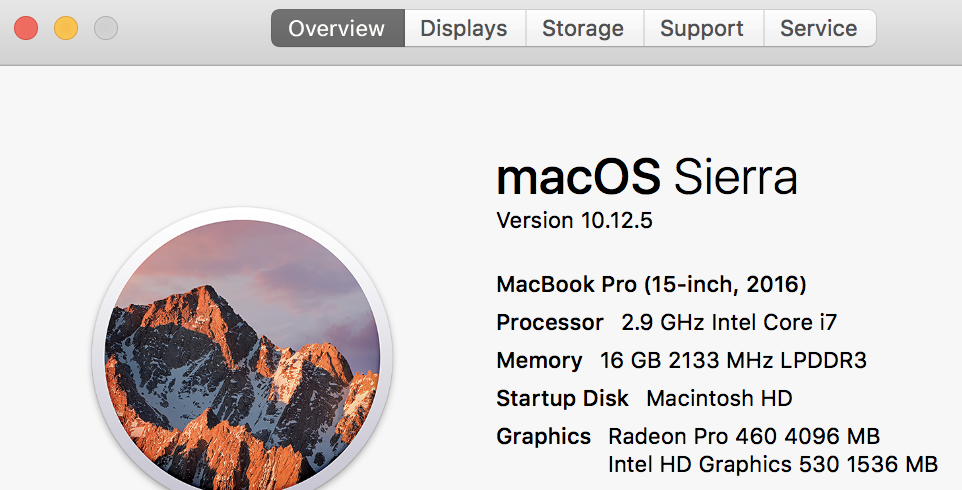This screenshot has height=490, width=962.
Task: Go to the Service tab
Action: [x=820, y=28]
